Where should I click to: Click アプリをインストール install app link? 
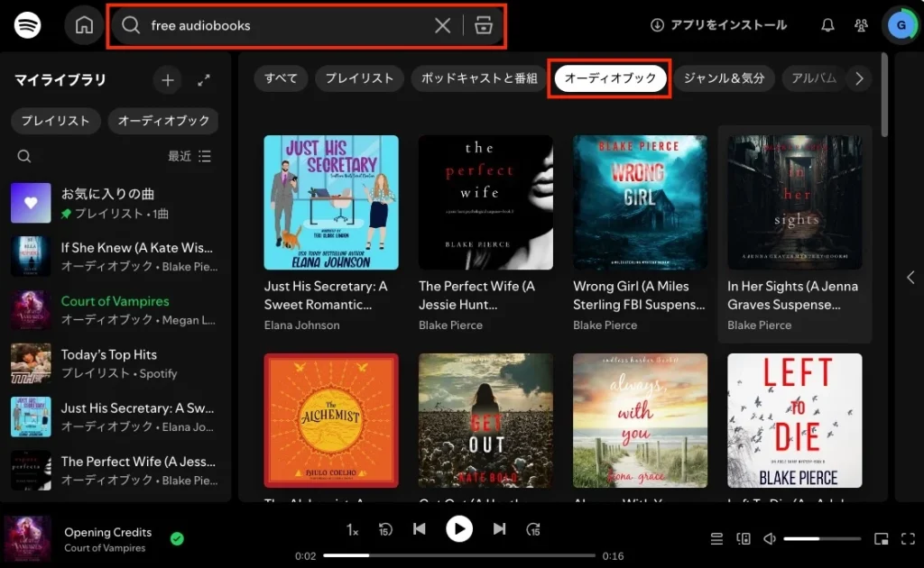[x=718, y=24]
